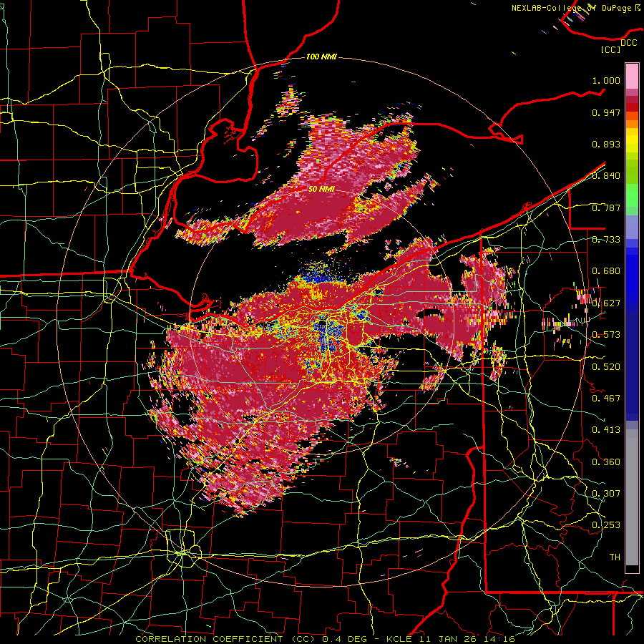
Task: Click the 0.840 legend value
Action: click(x=606, y=176)
